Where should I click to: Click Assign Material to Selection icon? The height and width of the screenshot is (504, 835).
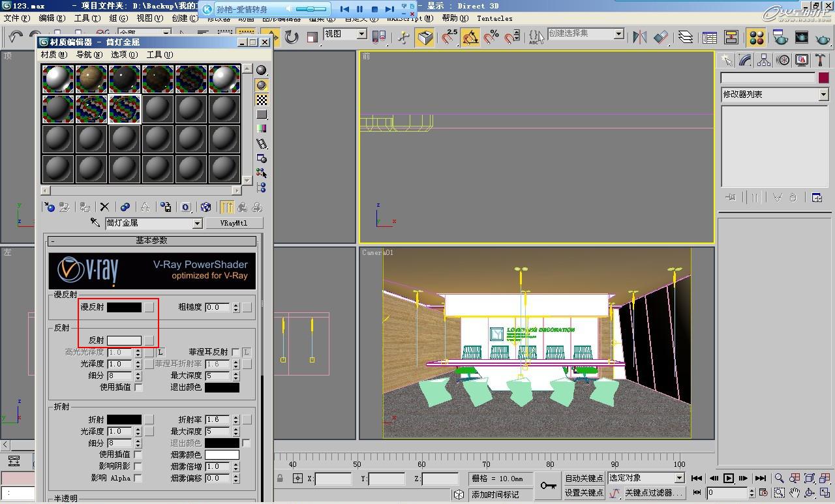[x=85, y=207]
